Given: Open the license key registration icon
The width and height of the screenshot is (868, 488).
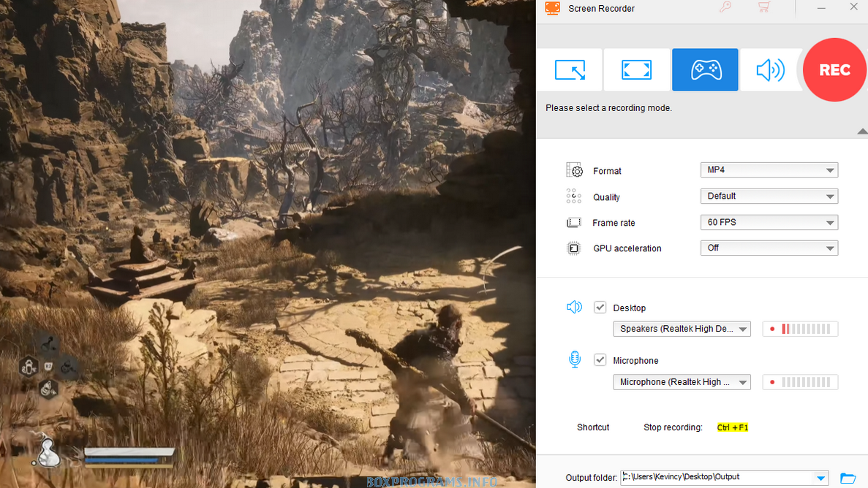Looking at the screenshot, I should point(725,7).
